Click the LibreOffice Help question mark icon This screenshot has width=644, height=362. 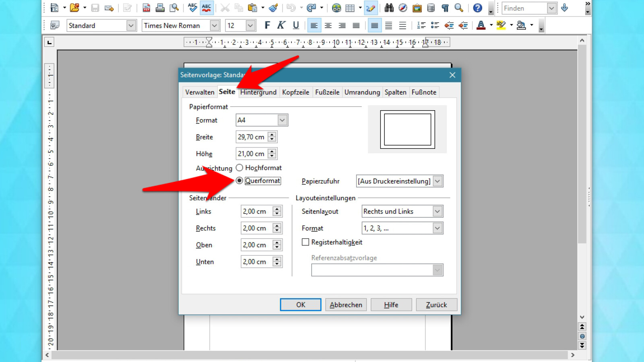click(x=477, y=8)
